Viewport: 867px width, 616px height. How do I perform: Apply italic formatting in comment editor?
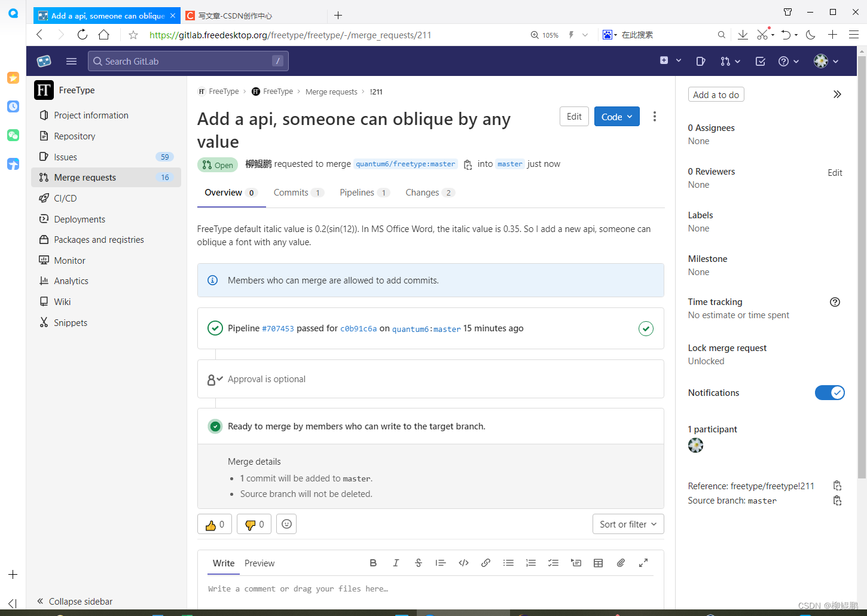coord(396,563)
